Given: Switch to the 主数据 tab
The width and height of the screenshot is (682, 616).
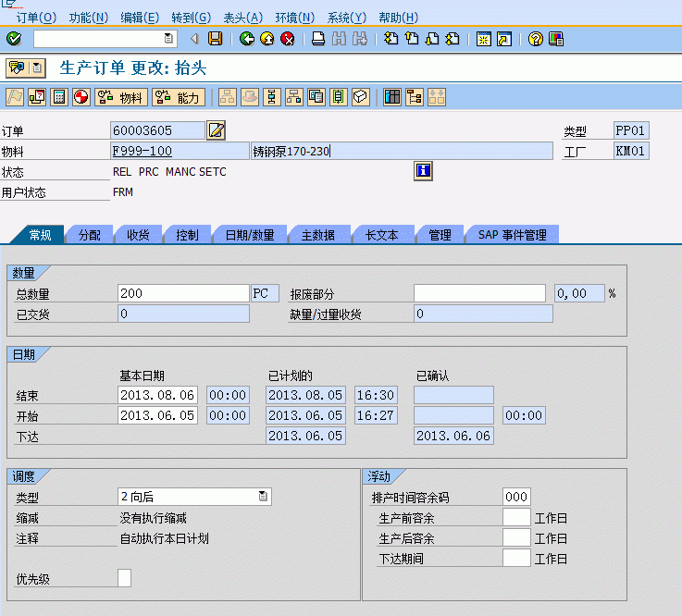Looking at the screenshot, I should coord(318,235).
